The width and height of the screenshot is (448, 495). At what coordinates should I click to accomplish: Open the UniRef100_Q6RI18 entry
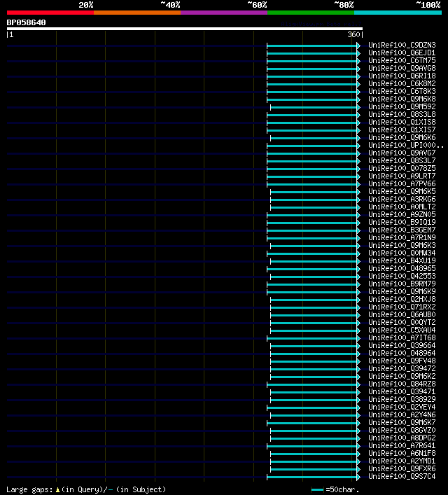coord(402,76)
